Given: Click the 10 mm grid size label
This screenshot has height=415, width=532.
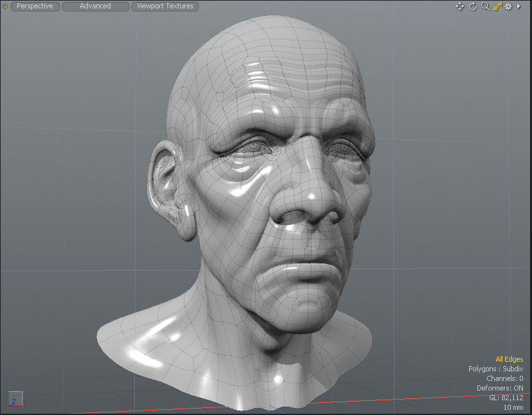Looking at the screenshot, I should click(x=513, y=407).
